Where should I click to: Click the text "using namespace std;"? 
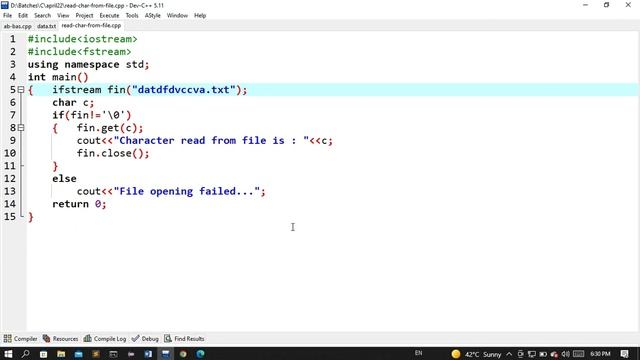tap(89, 64)
